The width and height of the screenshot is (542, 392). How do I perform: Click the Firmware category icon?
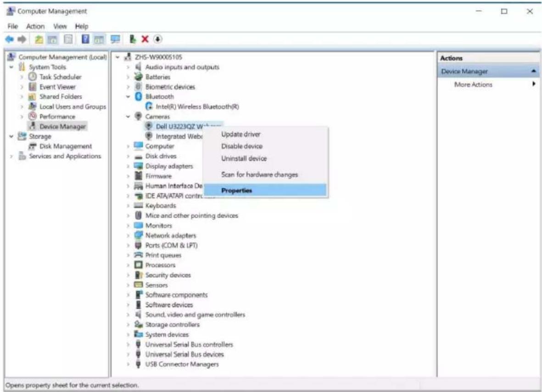138,176
